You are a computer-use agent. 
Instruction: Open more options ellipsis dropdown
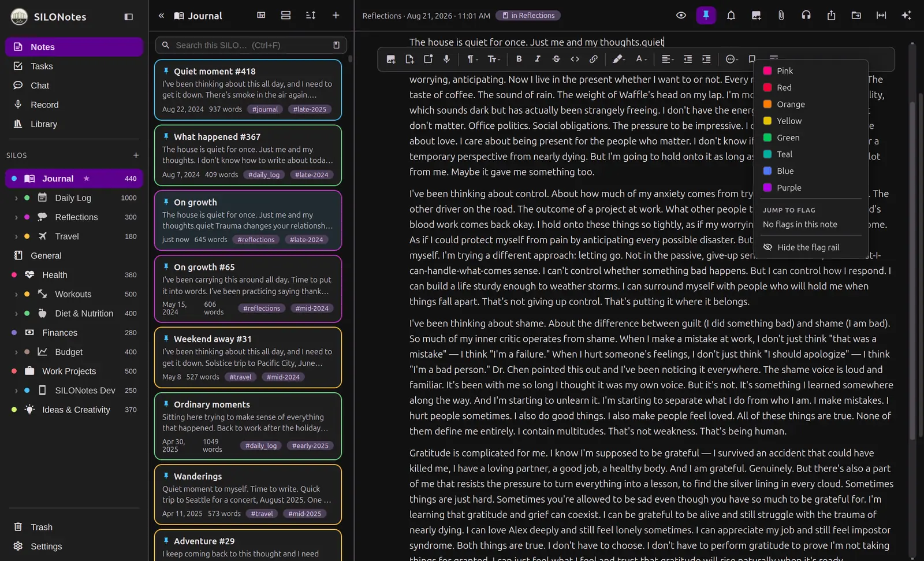click(x=732, y=59)
